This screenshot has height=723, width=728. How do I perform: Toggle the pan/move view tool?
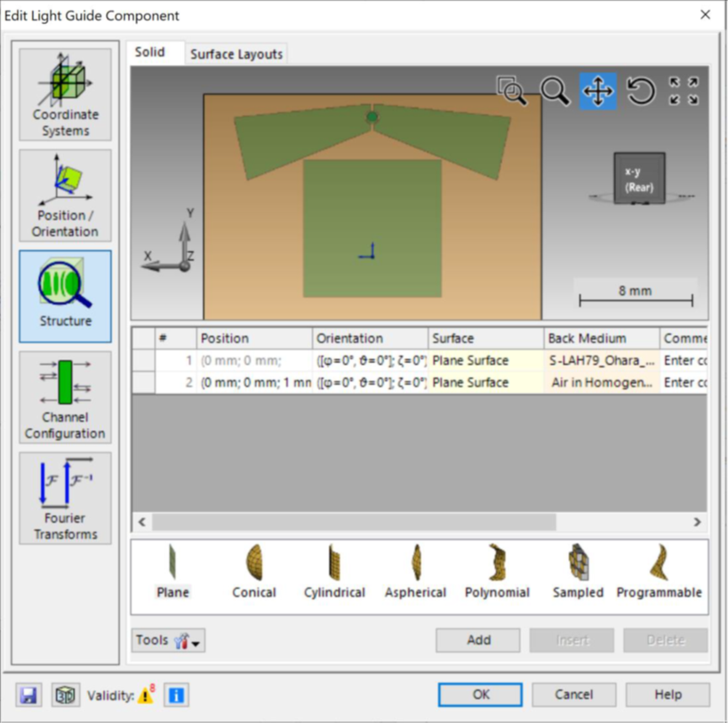coord(597,91)
